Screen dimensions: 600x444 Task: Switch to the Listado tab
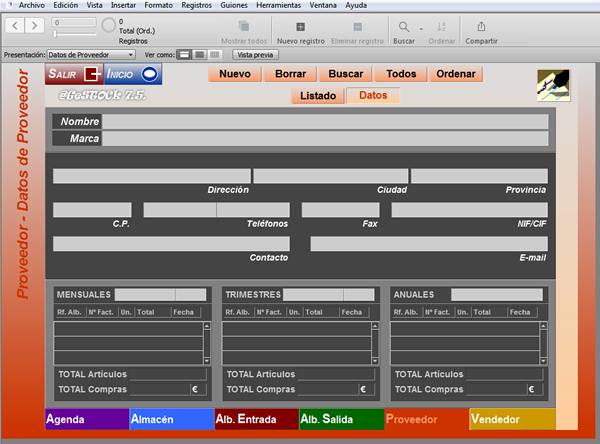click(318, 96)
